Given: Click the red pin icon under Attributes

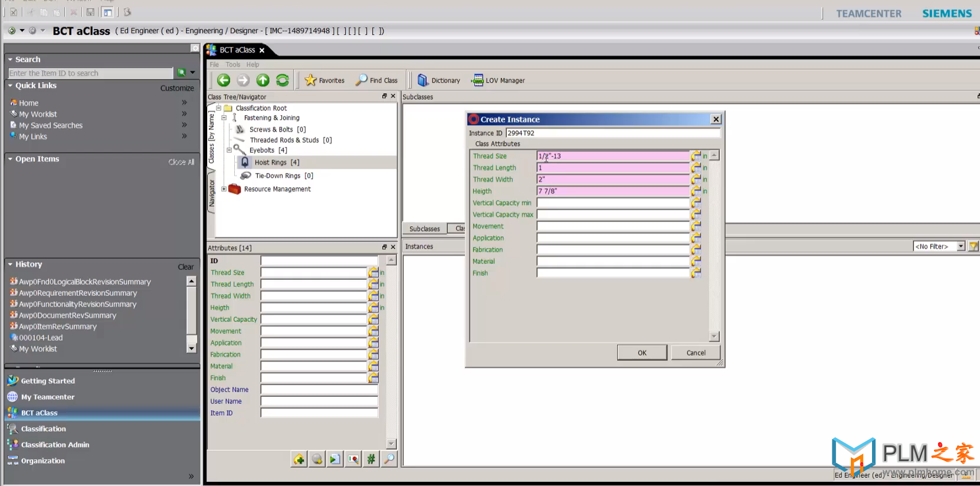Looking at the screenshot, I should pos(353,459).
